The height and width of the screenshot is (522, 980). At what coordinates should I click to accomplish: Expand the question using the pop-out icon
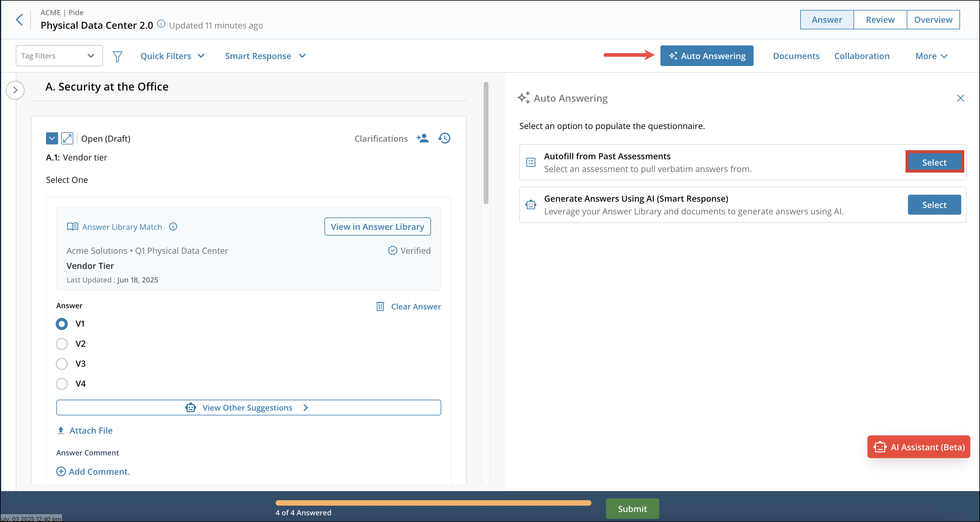pos(67,138)
